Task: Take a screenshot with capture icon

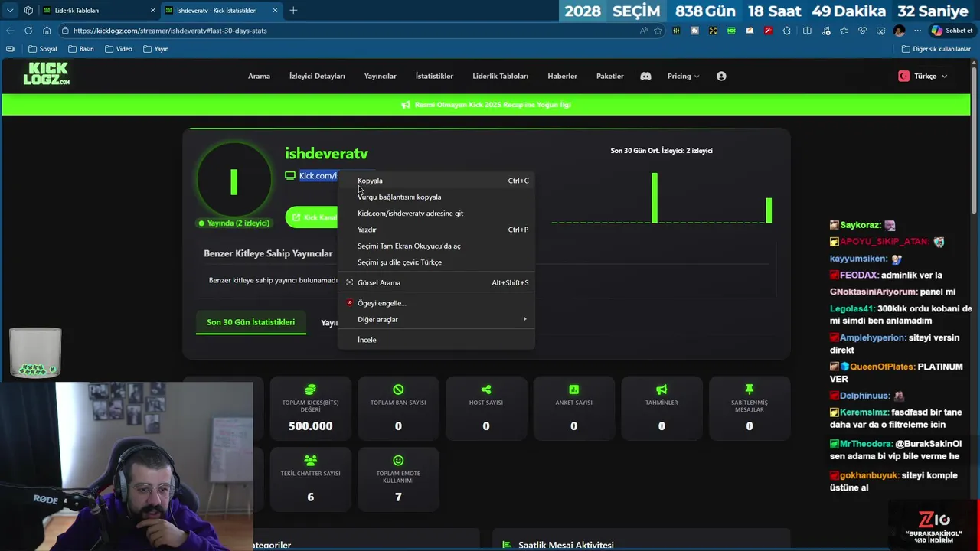Action: (880, 31)
